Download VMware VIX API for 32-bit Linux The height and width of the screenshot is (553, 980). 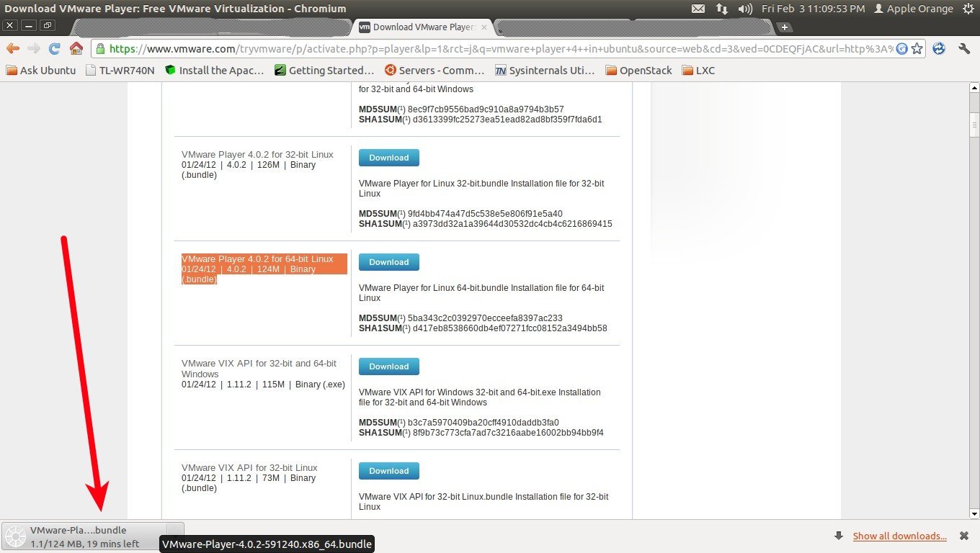point(389,471)
